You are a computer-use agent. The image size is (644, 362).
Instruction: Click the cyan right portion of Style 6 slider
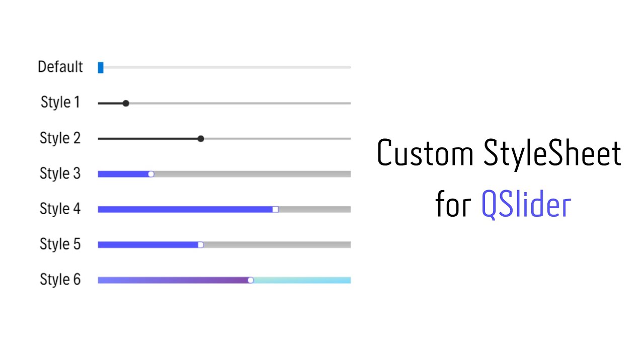click(302, 280)
